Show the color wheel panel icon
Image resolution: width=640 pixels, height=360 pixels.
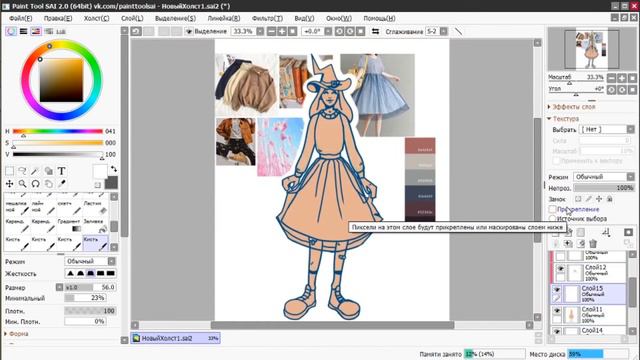click(11, 31)
